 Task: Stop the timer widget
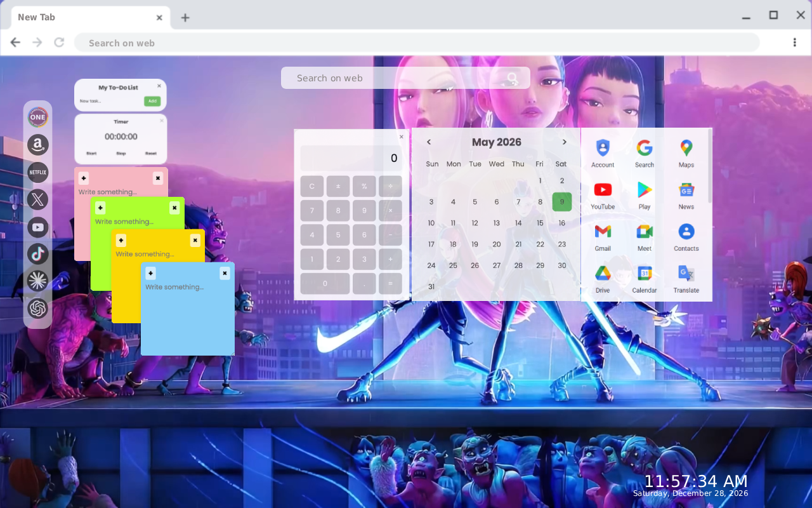click(121, 154)
